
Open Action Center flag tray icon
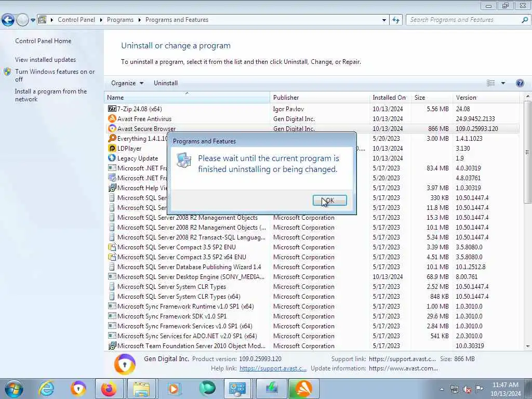tap(479, 389)
